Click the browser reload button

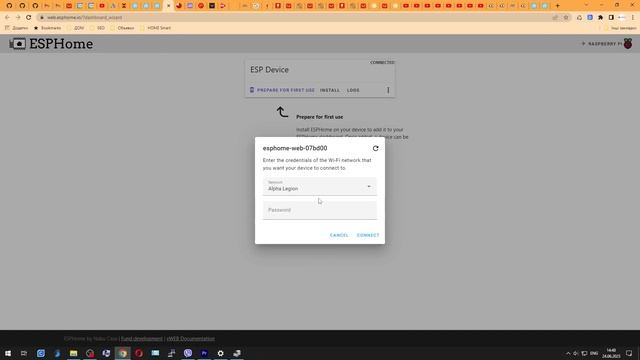point(29,18)
